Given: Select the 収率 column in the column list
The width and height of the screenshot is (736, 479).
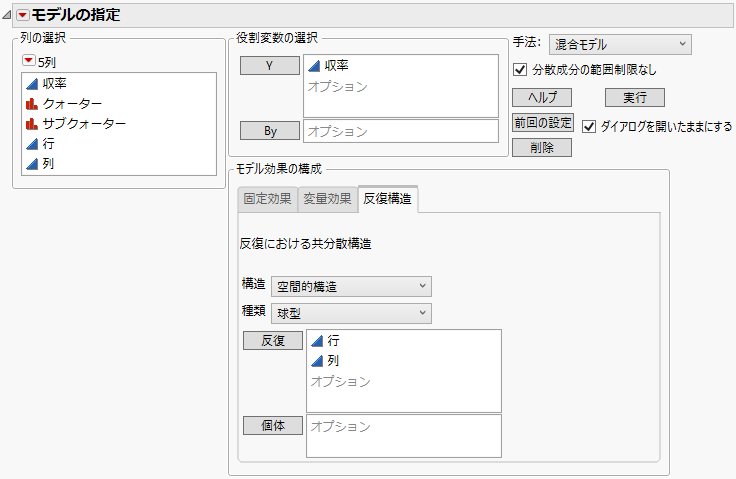Looking at the screenshot, I should pyautogui.click(x=55, y=83).
